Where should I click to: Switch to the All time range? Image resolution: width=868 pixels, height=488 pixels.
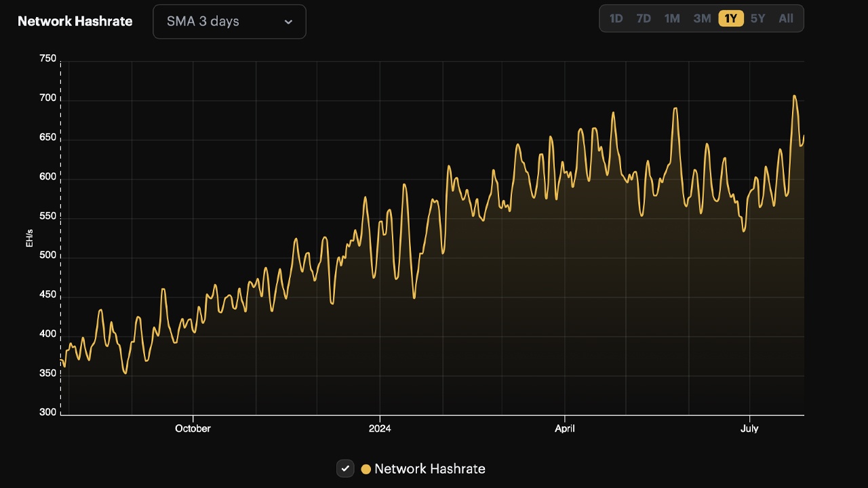pyautogui.click(x=785, y=18)
